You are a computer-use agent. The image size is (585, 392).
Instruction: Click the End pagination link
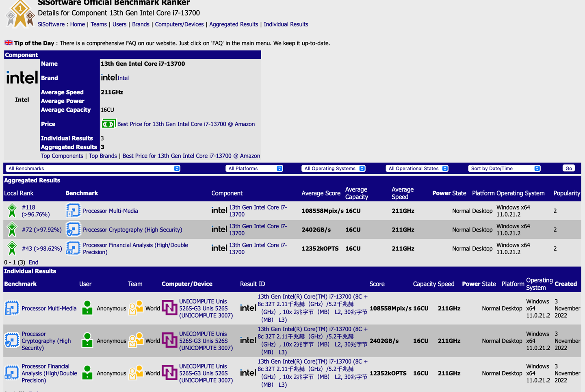click(33, 262)
